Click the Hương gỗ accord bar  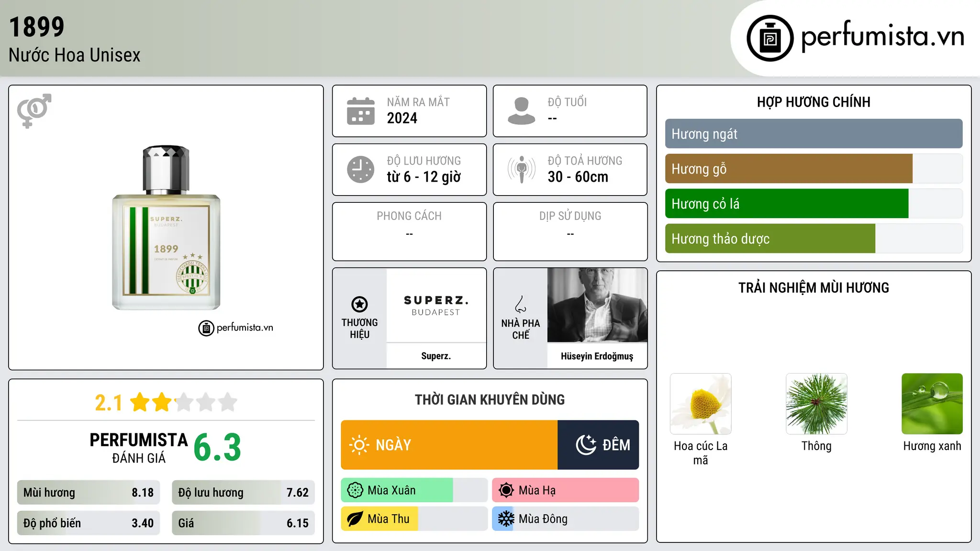click(x=813, y=169)
